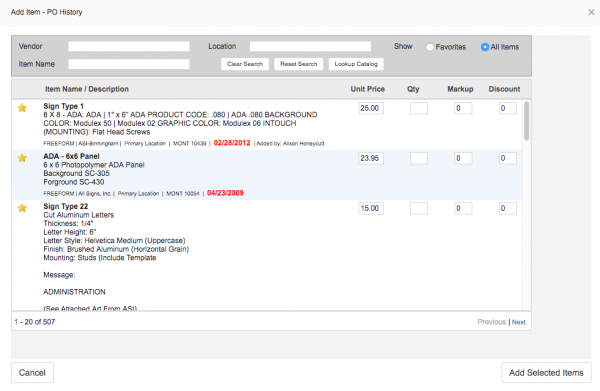
Task: Click the red date 04/23/2009
Action: 225,193
